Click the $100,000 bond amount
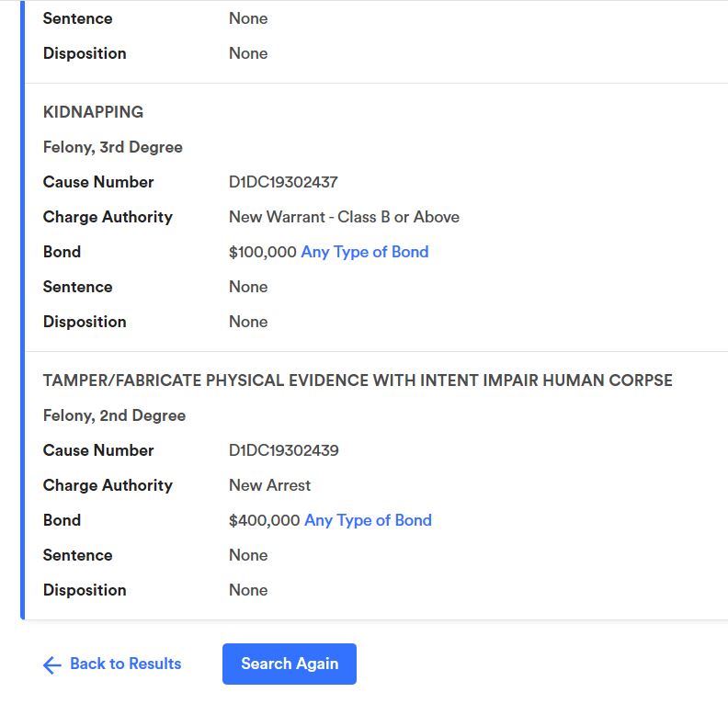Viewport: 728px width, 704px height. 262,252
